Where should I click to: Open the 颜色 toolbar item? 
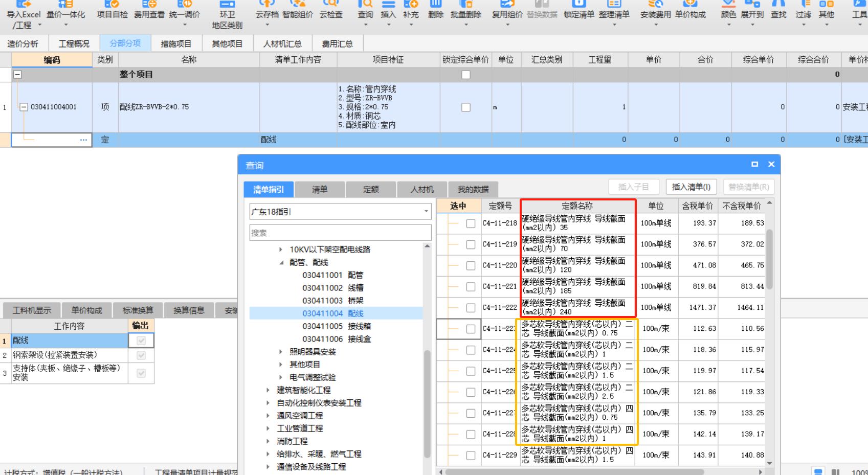[728, 12]
